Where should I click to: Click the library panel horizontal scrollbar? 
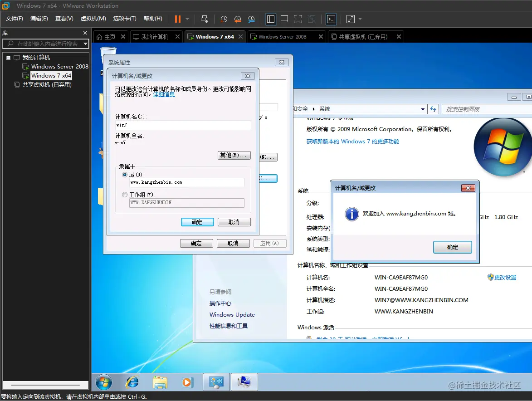pyautogui.click(x=45, y=385)
